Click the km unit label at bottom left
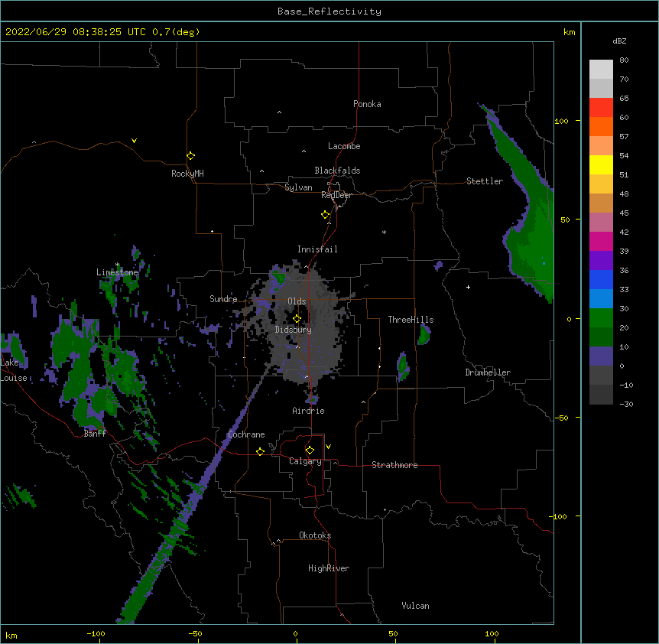 [11, 636]
